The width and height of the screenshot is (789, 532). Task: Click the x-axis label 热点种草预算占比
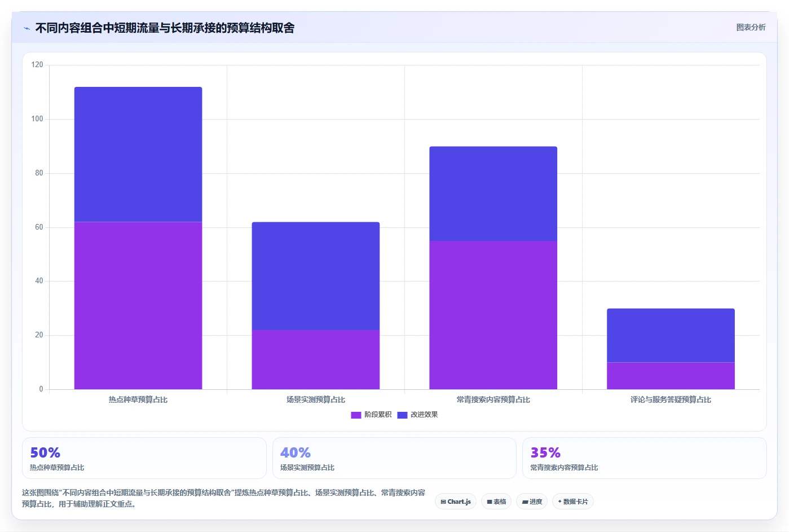138,399
